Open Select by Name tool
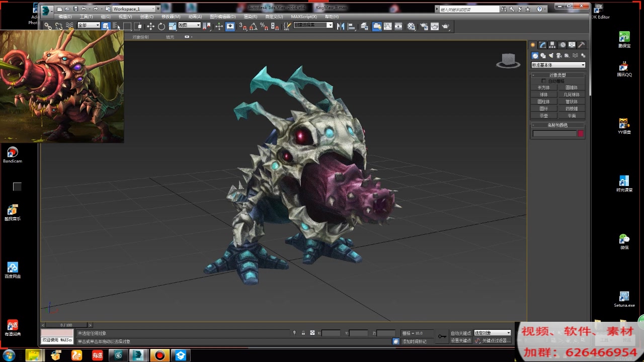Viewport: 644px width, 362px height. pyautogui.click(x=116, y=26)
